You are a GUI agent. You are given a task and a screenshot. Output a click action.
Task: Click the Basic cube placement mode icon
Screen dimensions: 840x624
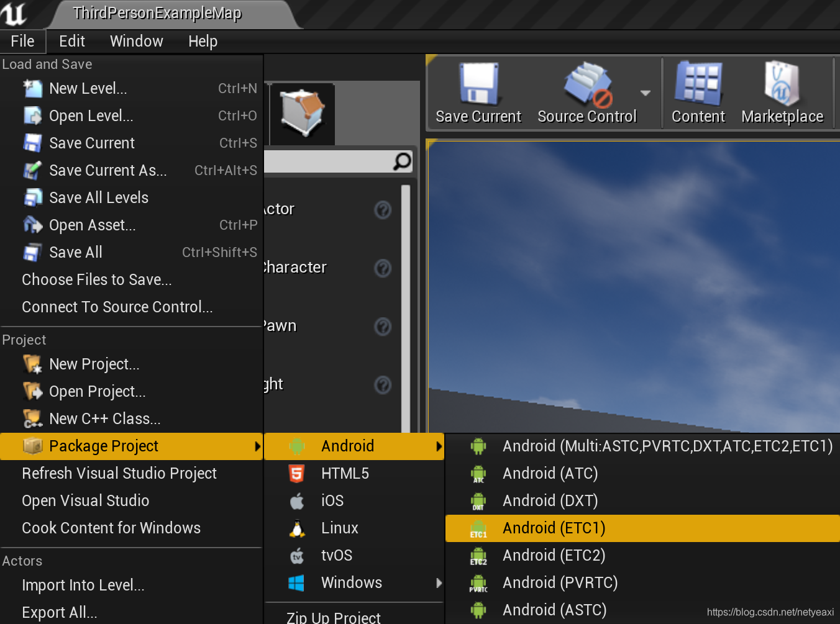(x=303, y=113)
